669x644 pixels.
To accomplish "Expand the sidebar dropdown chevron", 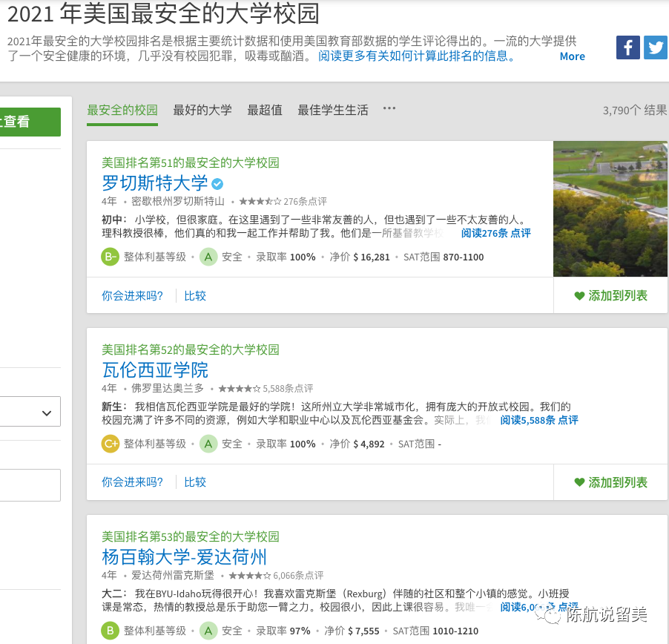I will pyautogui.click(x=47, y=413).
